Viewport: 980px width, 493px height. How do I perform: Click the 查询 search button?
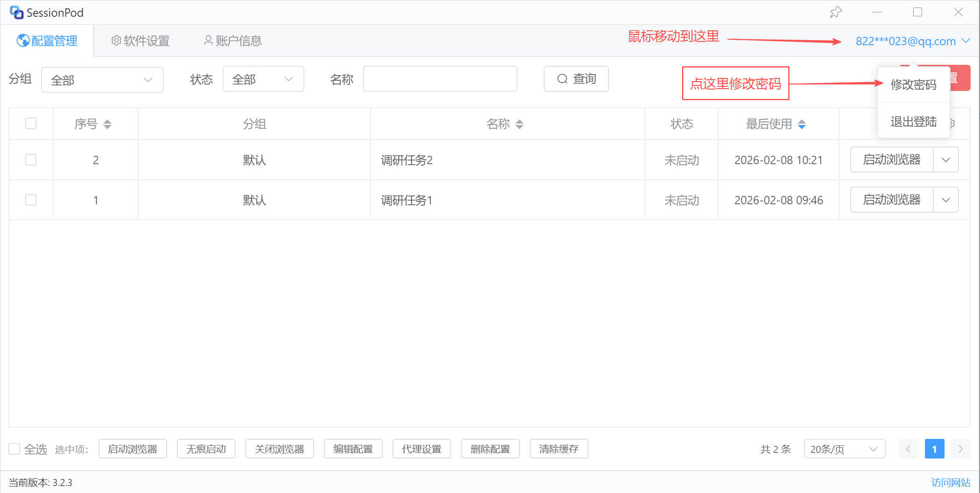pos(576,79)
